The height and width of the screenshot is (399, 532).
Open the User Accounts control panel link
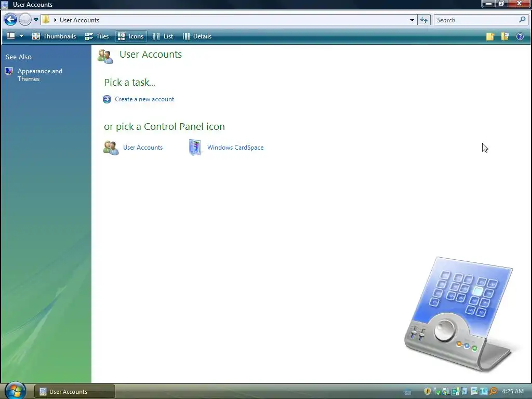(x=143, y=148)
